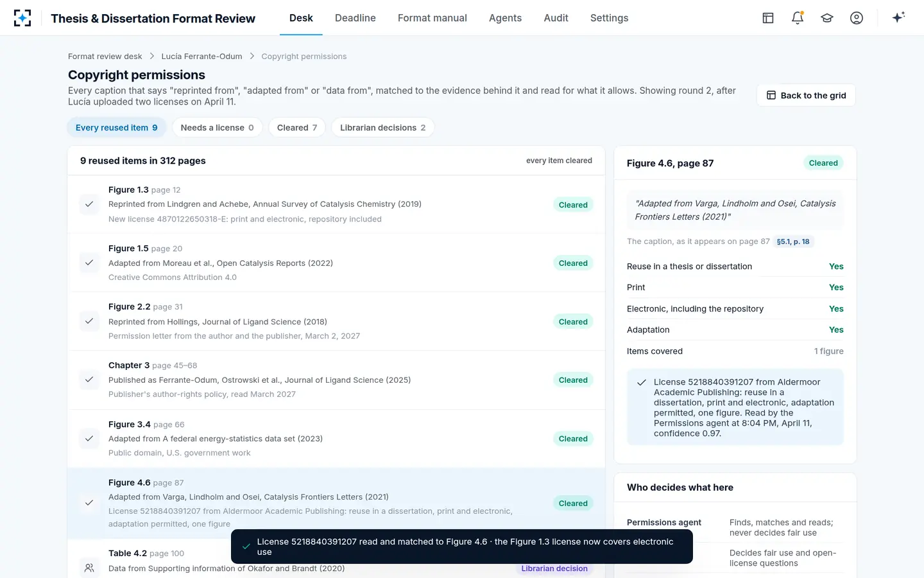Open the Format manual tab
The image size is (924, 578).
(432, 18)
